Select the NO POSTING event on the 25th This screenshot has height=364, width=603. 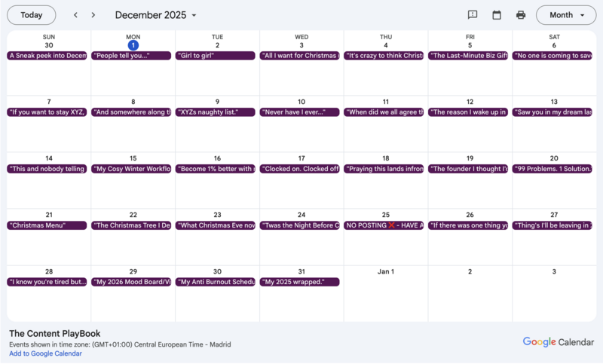[x=385, y=225]
